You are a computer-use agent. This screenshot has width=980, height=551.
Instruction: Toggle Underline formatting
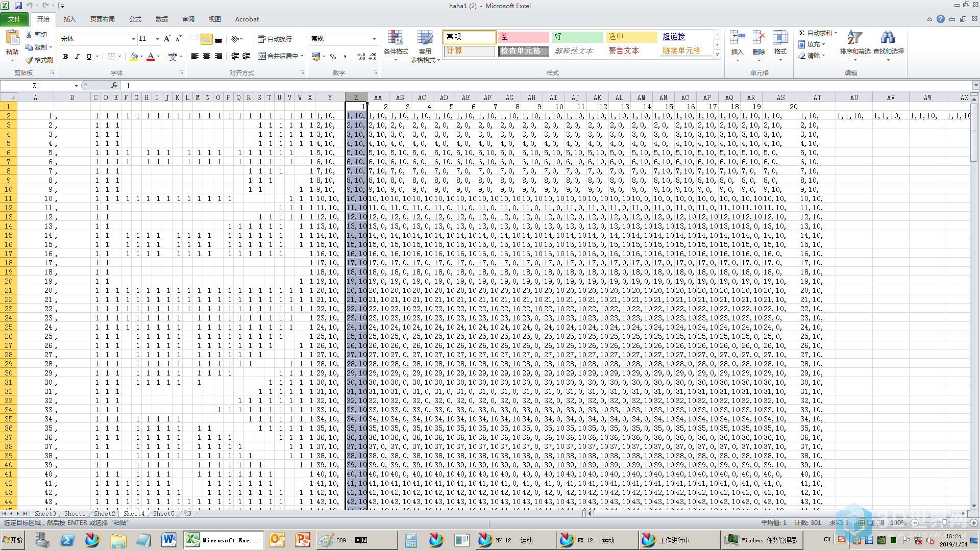tap(89, 57)
